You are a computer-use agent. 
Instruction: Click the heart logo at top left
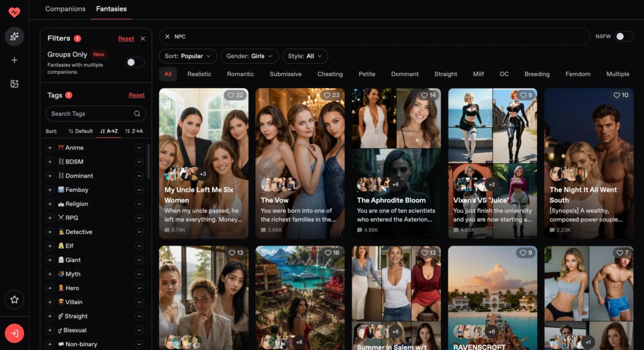14,13
